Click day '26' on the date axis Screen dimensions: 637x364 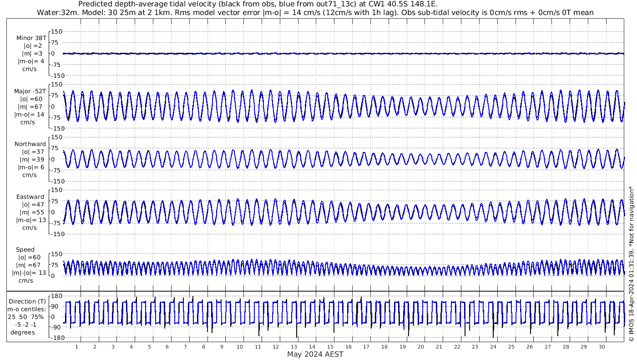tap(530, 347)
